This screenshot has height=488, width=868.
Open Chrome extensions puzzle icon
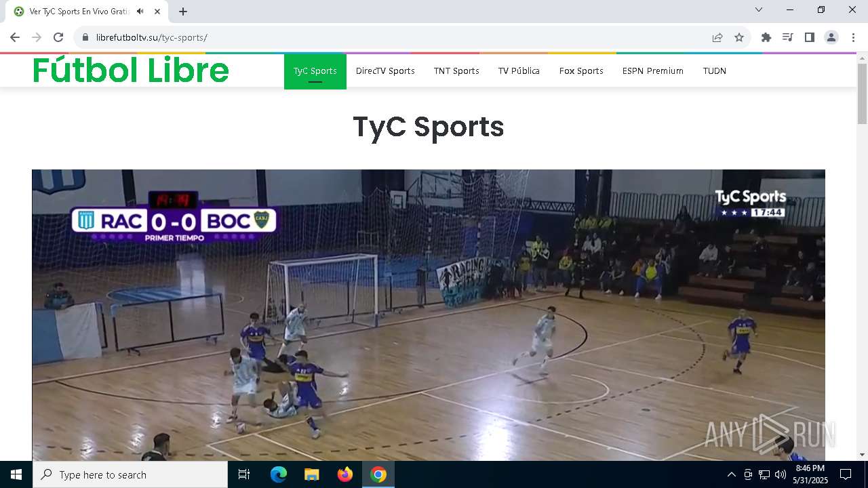[766, 37]
